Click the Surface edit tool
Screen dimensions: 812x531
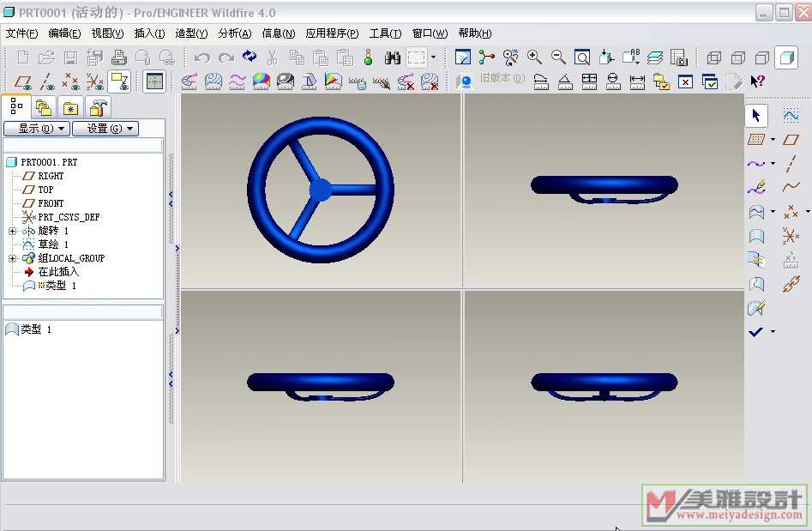click(x=756, y=308)
